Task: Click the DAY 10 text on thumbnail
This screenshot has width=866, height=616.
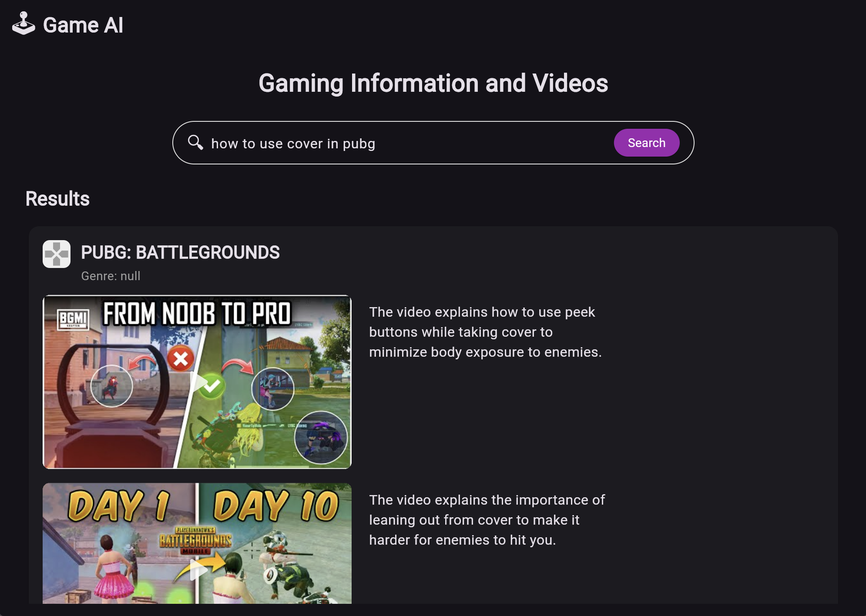Action: coord(276,506)
